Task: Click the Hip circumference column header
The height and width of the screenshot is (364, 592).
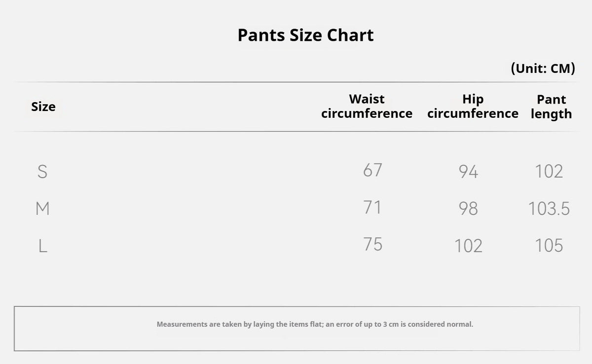Action: point(473,106)
